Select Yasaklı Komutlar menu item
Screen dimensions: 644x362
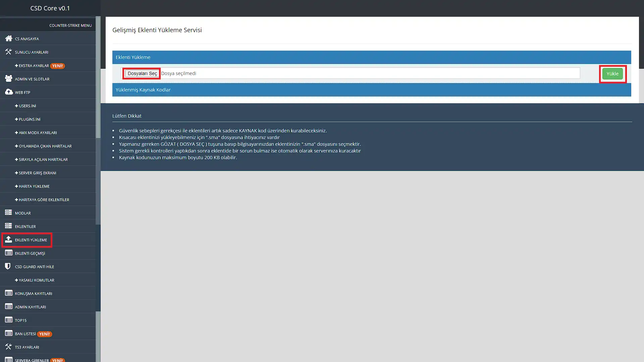click(48, 280)
